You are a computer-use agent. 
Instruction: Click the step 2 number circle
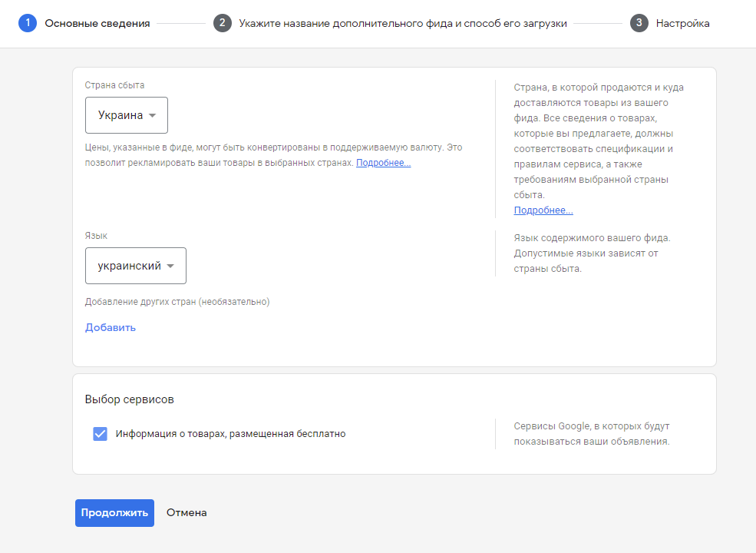[222, 23]
